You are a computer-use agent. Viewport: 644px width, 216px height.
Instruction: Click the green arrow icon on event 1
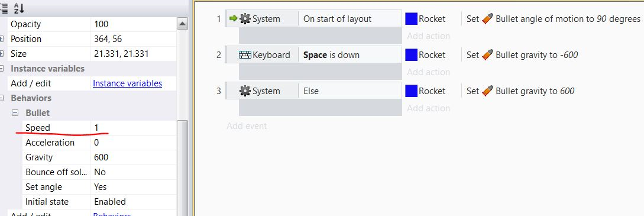click(233, 18)
